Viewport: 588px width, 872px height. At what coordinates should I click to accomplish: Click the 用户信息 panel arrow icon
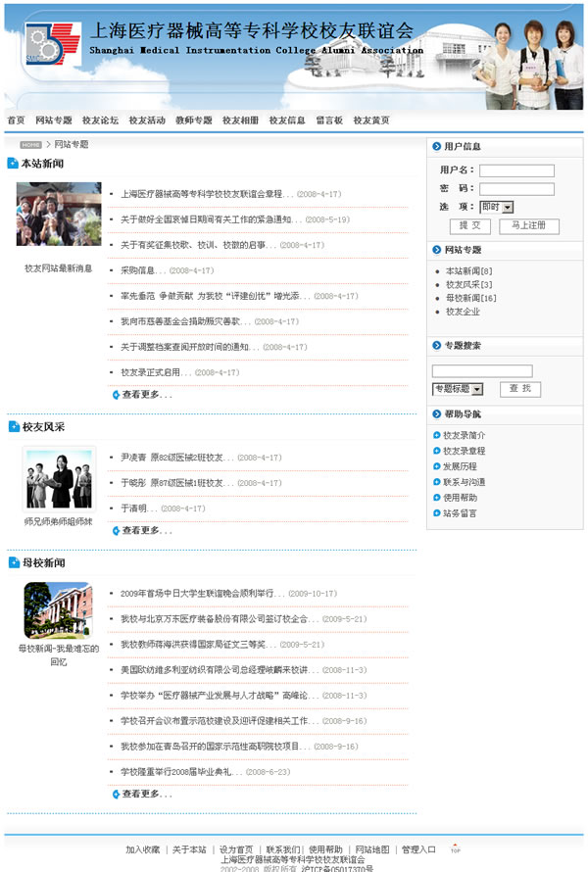point(437,146)
